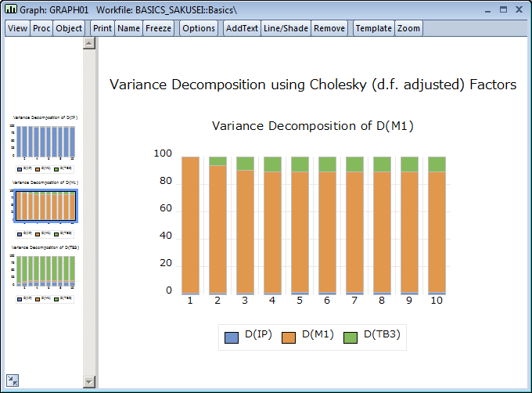Click the resize icon at bottom-left corner

12,380
